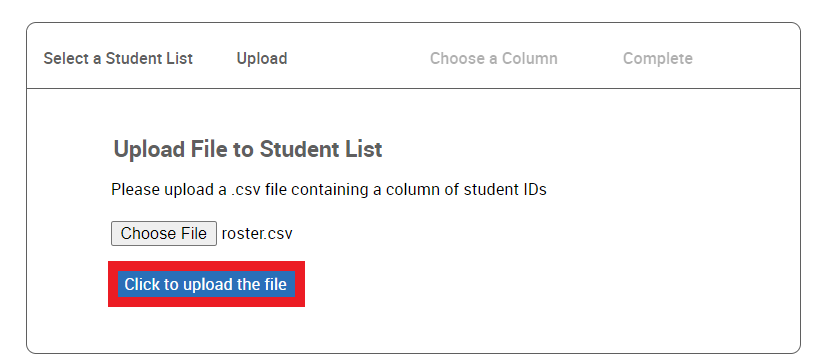Click the grayed-out Complete label

pos(658,58)
